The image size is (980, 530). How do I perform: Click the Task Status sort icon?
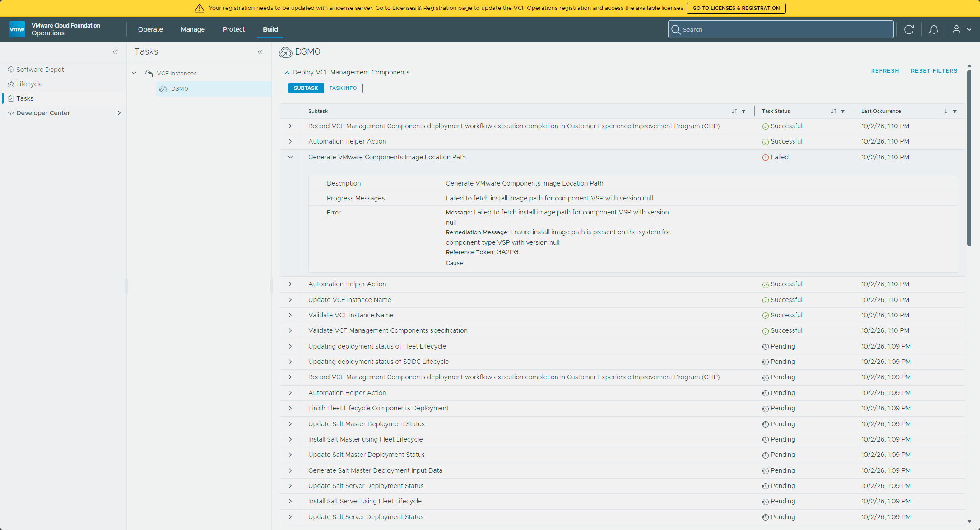tap(833, 111)
